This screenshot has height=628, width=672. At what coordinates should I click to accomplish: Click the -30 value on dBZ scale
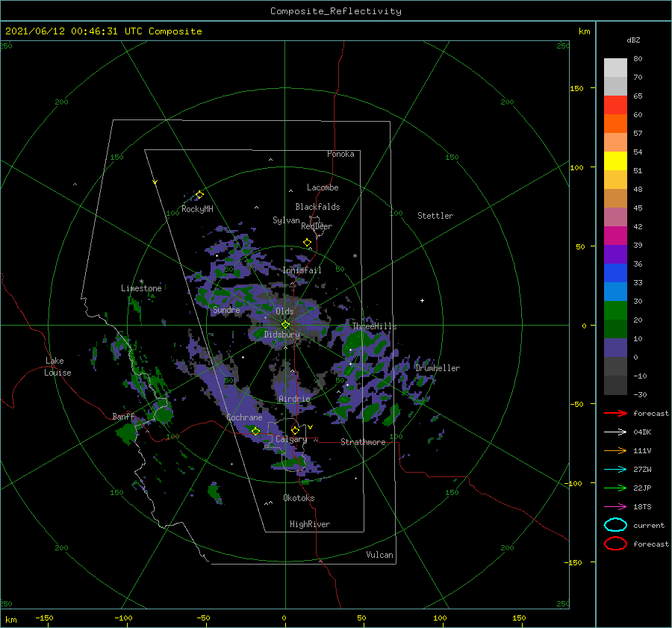pyautogui.click(x=641, y=394)
